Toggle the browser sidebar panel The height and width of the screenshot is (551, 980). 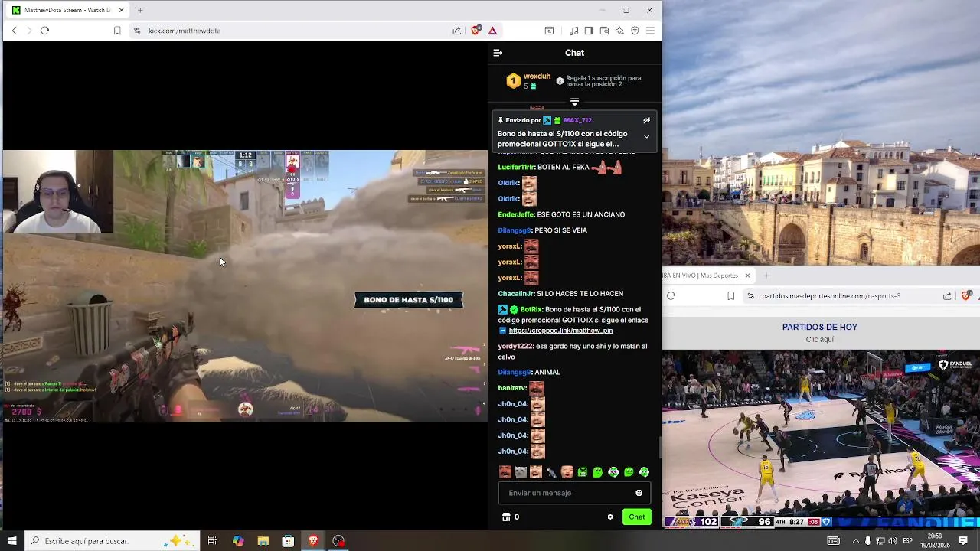[x=589, y=31]
